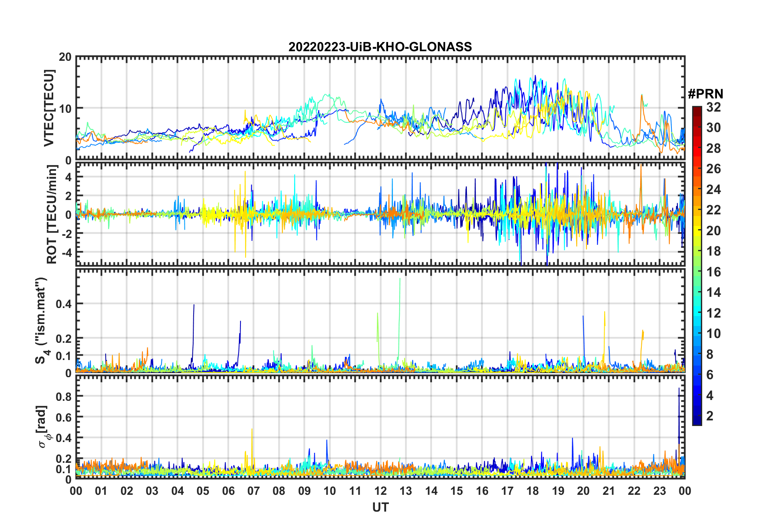Click x-axis hour tick label 07
Viewport: 761px width, 532px height.
(254, 491)
